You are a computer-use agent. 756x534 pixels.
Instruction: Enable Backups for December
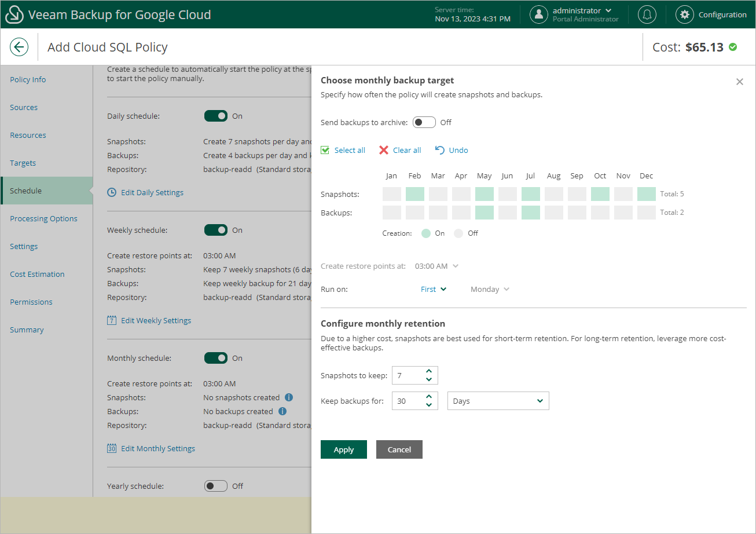pos(647,213)
